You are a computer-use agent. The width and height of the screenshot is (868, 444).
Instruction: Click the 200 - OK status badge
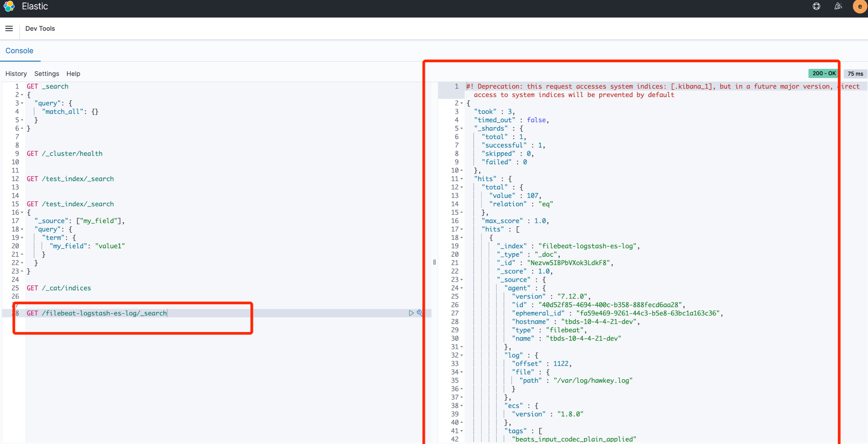pyautogui.click(x=824, y=73)
